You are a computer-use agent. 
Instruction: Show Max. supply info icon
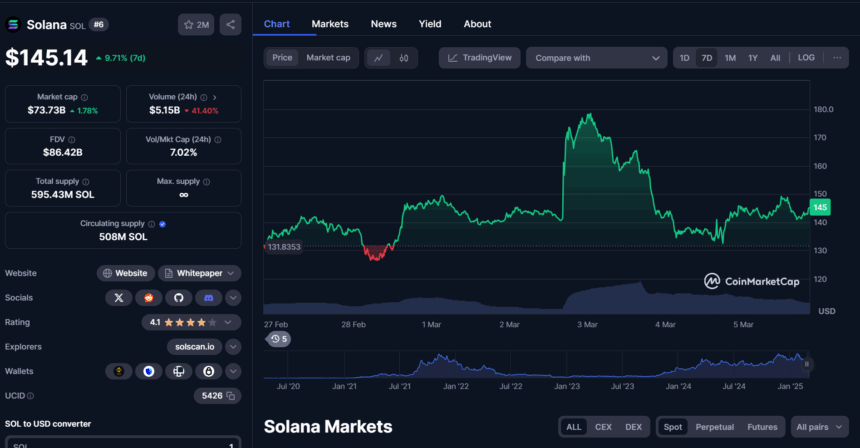[206, 182]
